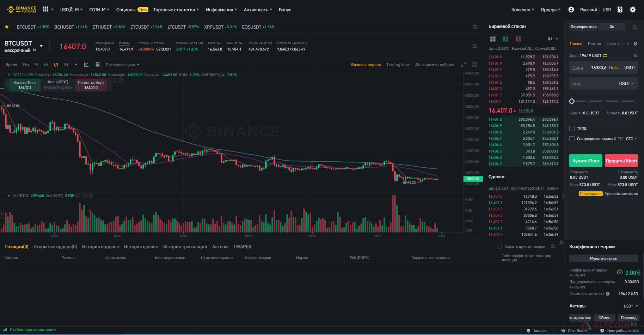Click red Продать/Шорт button in the order form
Viewport: 644px width, 335px height.
tap(621, 161)
